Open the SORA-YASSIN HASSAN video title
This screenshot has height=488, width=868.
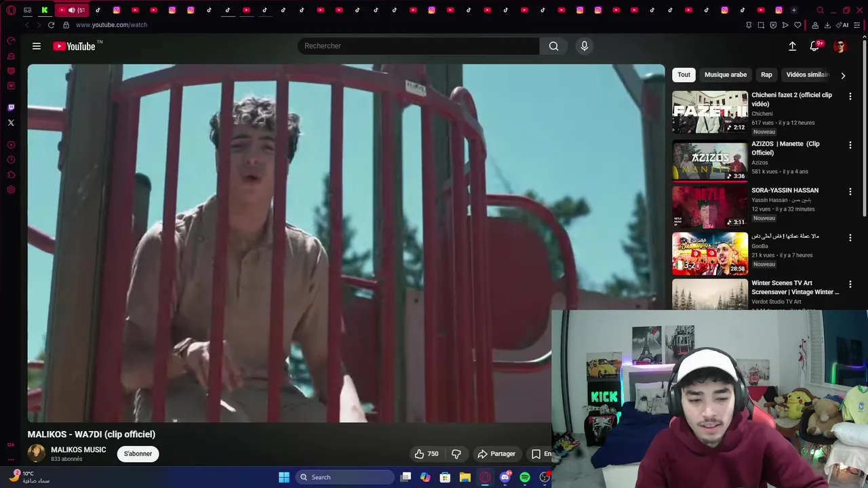785,190
